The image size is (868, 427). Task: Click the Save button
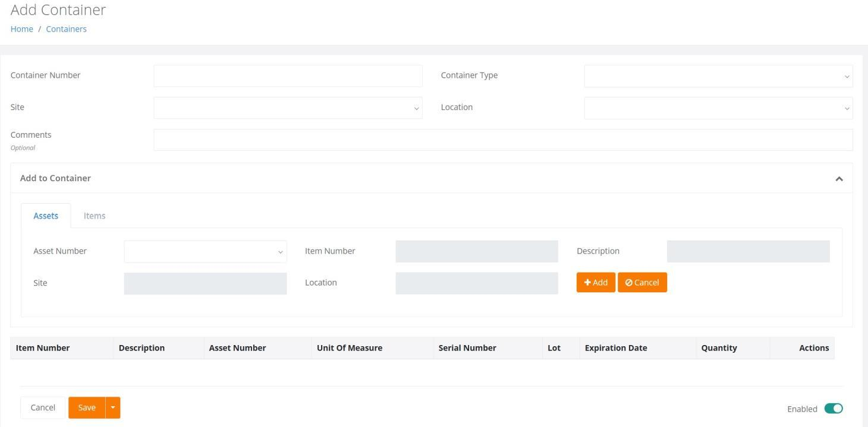pyautogui.click(x=87, y=407)
